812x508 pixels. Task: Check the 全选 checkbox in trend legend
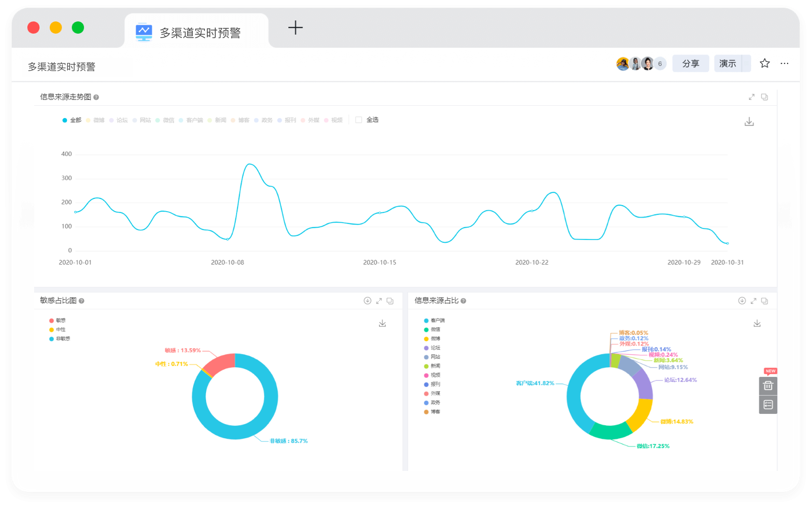tap(359, 120)
